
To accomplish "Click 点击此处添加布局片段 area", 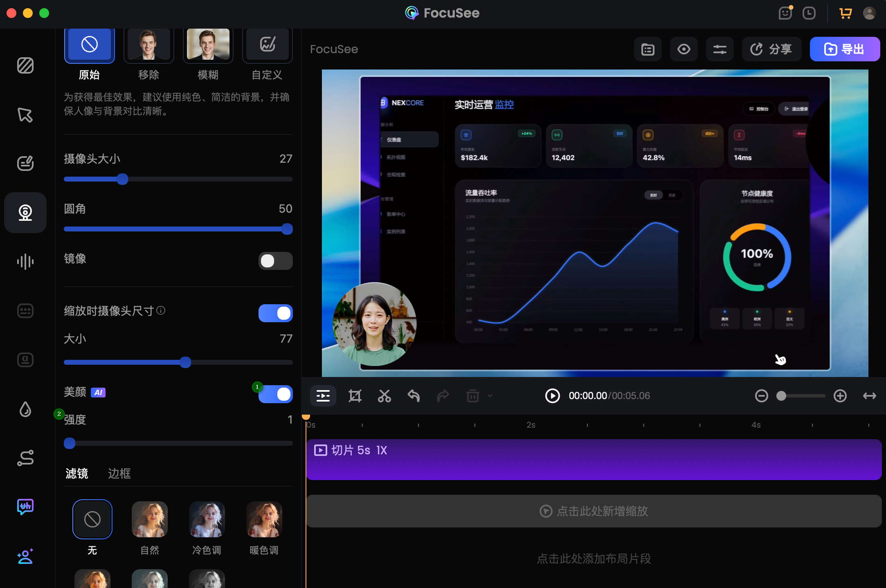I will (x=594, y=559).
